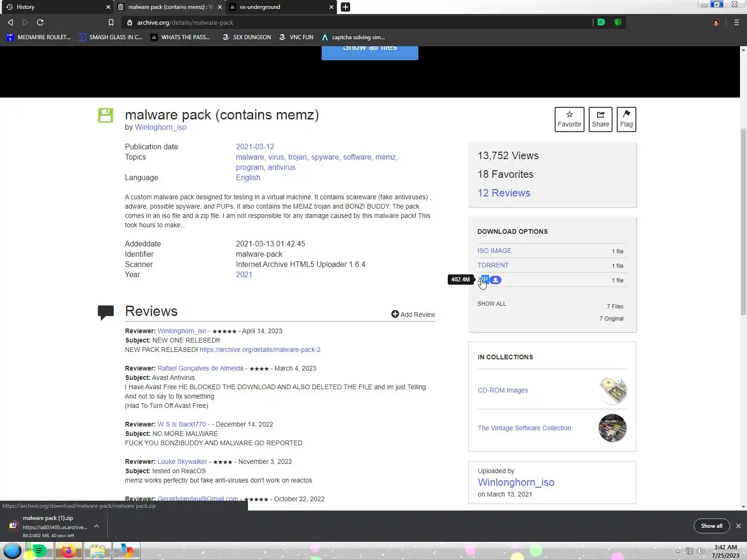The image size is (747, 560).
Task: Open Firefox from the taskbar
Action: [68, 551]
